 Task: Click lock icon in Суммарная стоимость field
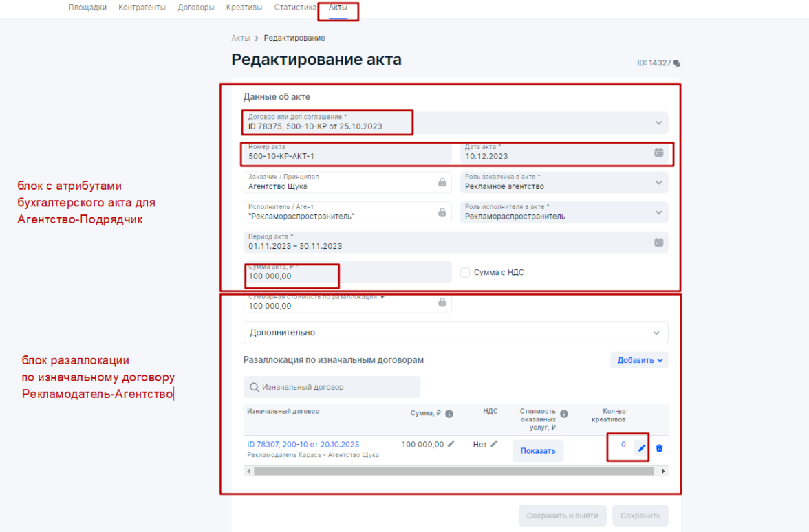coord(442,302)
